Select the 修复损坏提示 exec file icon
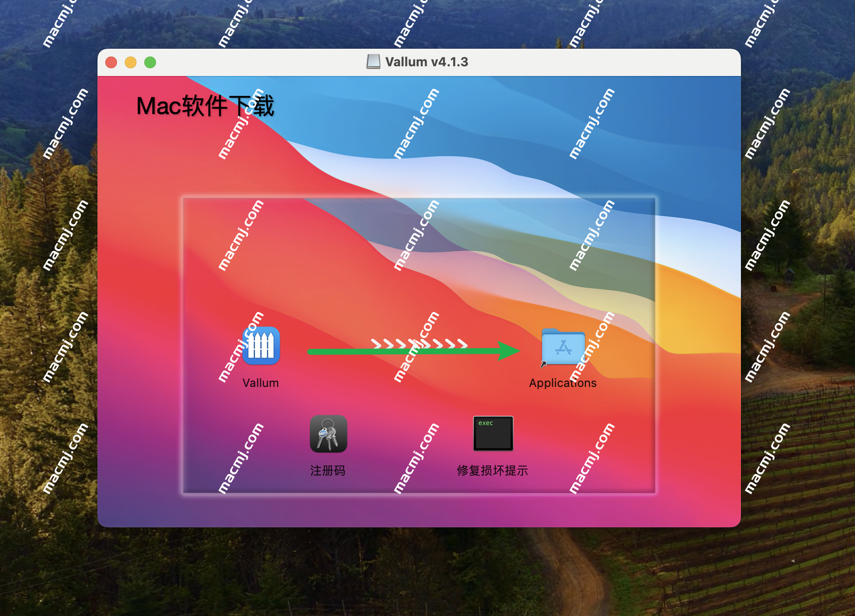855x616 pixels. (x=493, y=433)
